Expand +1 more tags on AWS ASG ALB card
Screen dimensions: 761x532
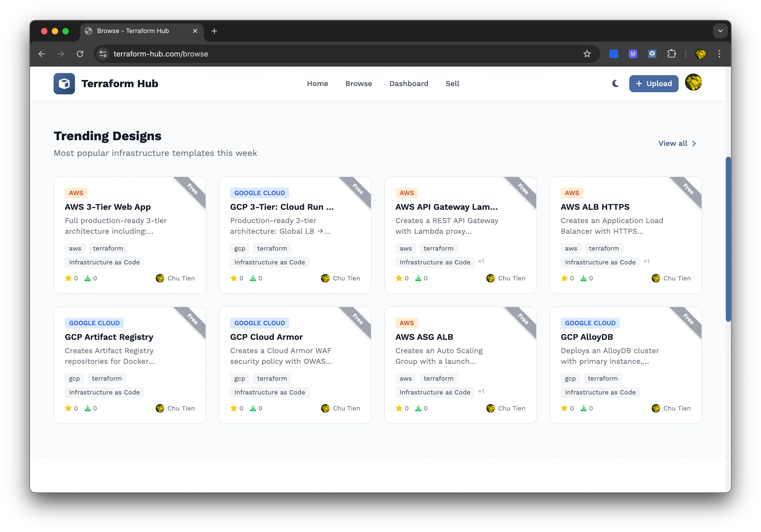point(481,392)
